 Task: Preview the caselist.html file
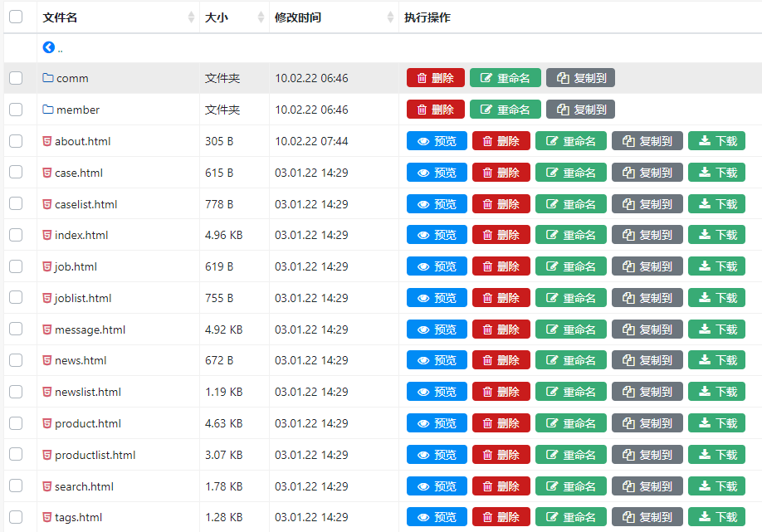click(x=437, y=204)
